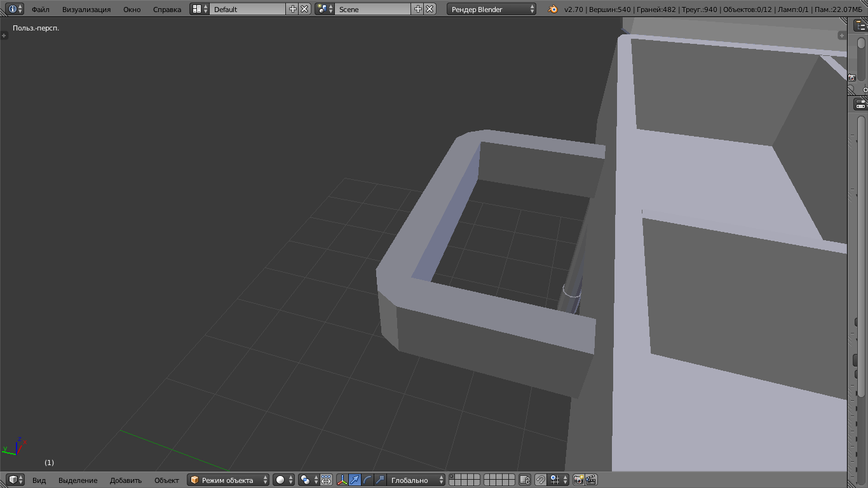Toggle snapping with the magnet icon

coord(540,480)
